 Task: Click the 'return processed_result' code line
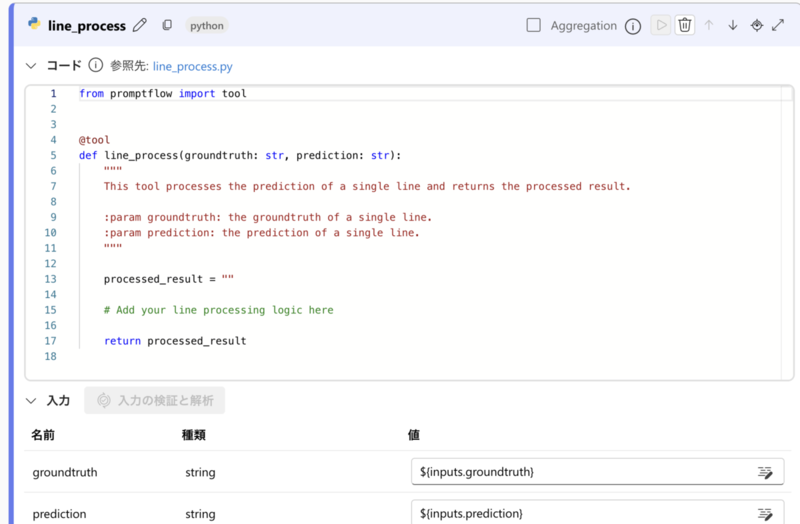click(x=175, y=341)
